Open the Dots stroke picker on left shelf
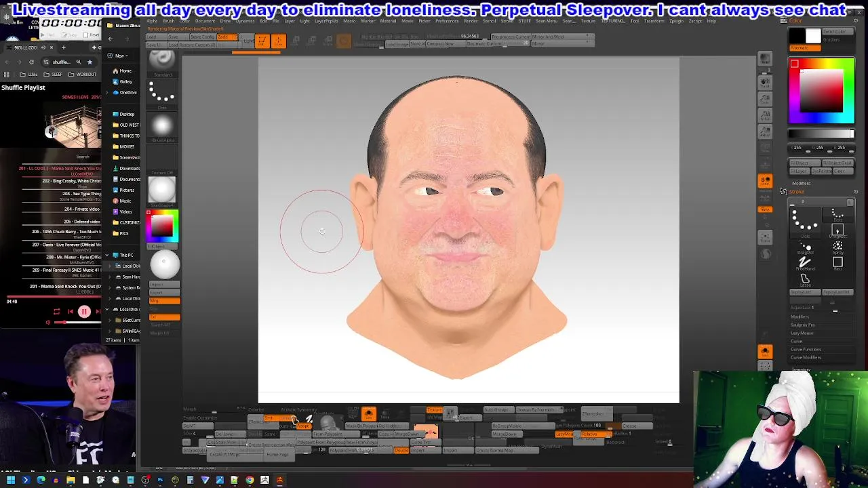The image size is (868, 488). click(161, 94)
